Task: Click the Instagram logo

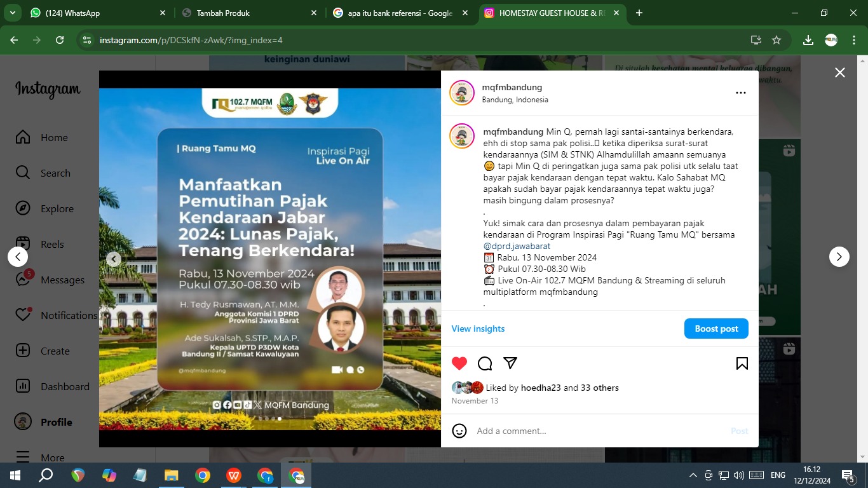Action: 48,90
